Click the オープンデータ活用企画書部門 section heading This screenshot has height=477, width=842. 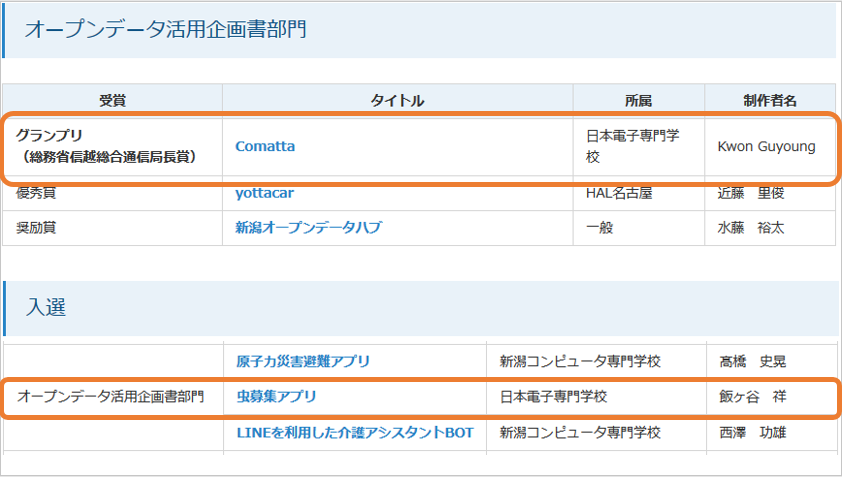coord(165,30)
